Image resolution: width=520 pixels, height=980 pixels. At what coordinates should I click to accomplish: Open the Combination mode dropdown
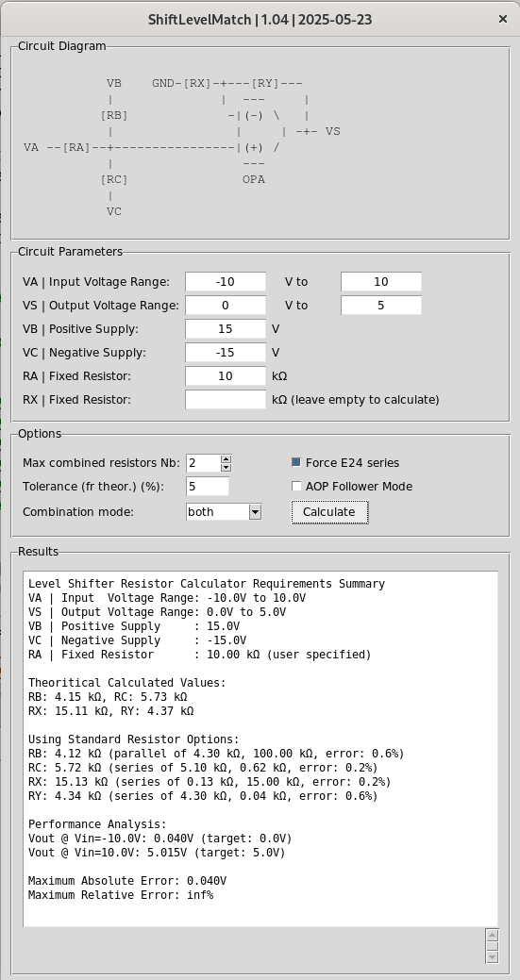(x=255, y=512)
